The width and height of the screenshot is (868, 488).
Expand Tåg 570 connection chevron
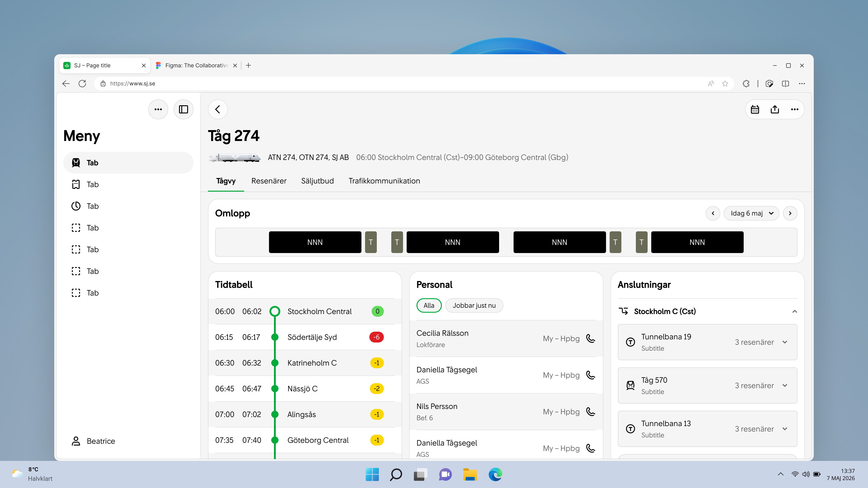coord(785,385)
